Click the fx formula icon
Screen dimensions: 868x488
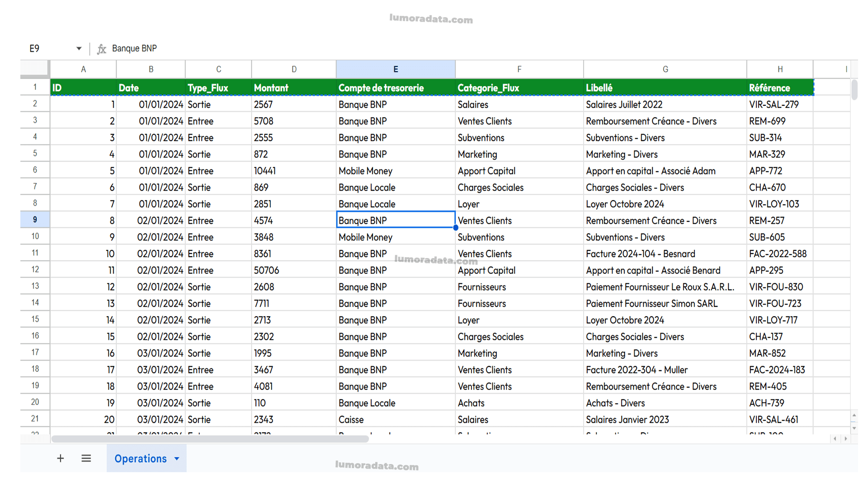click(102, 49)
